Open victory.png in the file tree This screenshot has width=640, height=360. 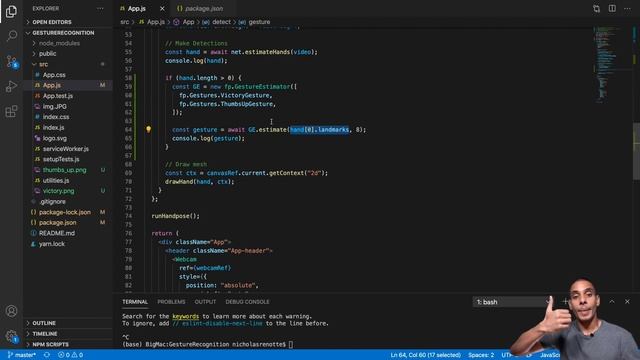point(58,191)
